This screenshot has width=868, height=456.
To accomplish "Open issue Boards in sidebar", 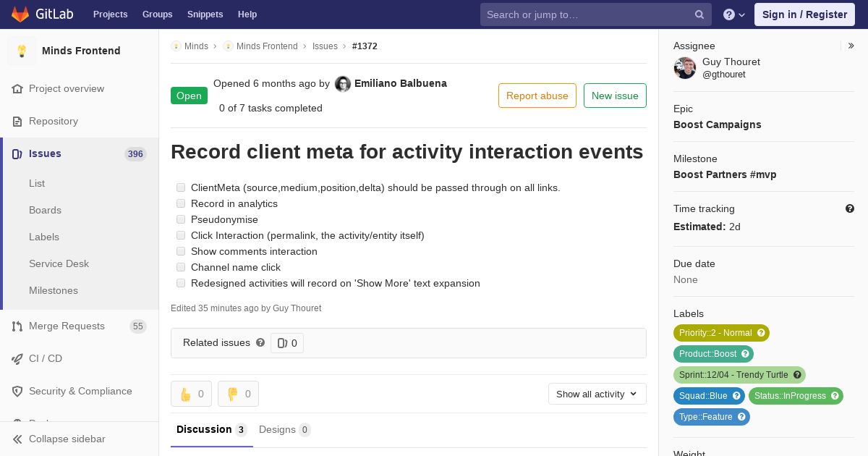I will point(45,211).
